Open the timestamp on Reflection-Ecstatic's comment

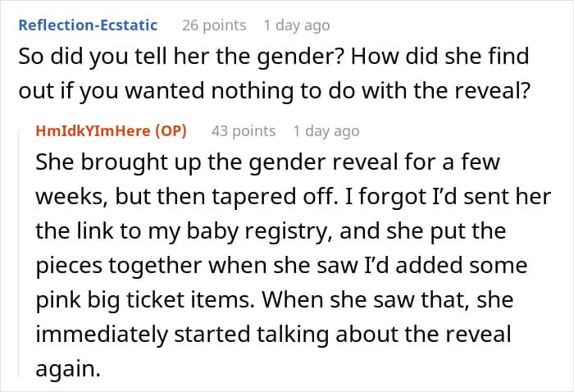pyautogui.click(x=297, y=25)
